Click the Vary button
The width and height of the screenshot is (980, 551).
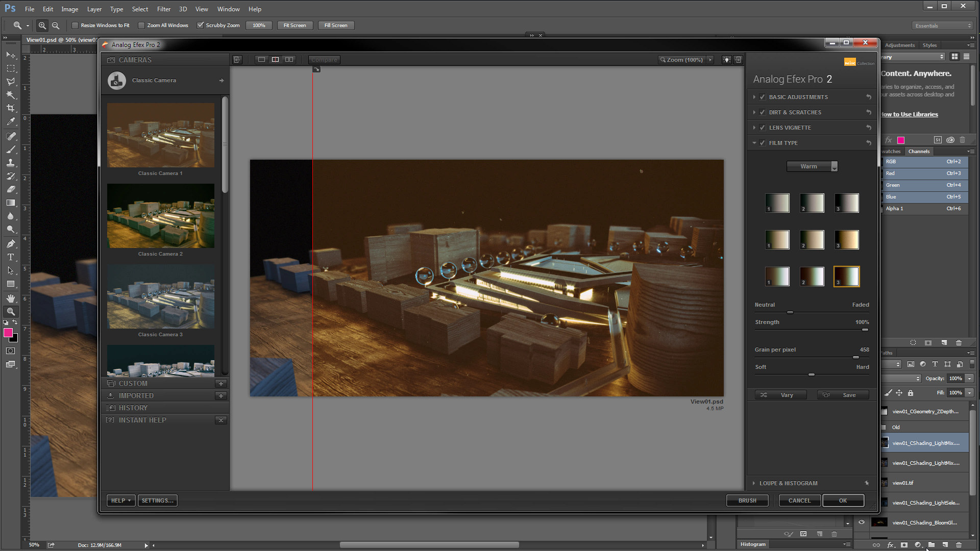point(781,395)
